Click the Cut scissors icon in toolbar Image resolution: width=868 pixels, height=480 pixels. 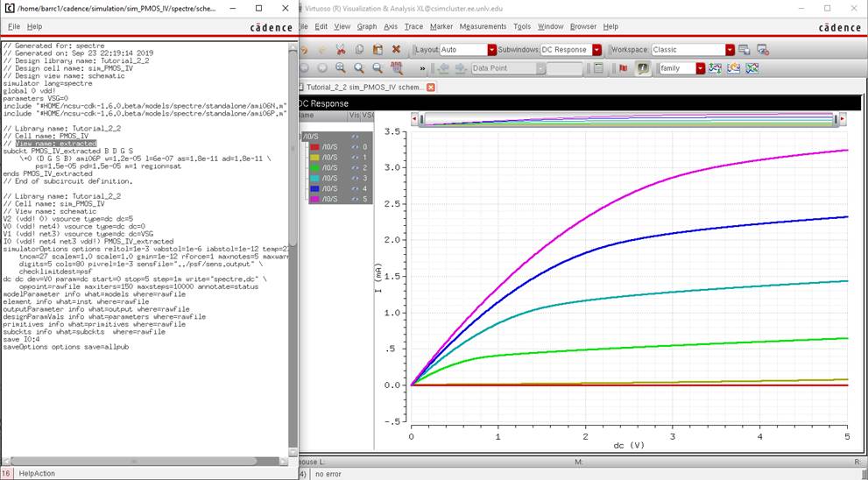(x=340, y=50)
